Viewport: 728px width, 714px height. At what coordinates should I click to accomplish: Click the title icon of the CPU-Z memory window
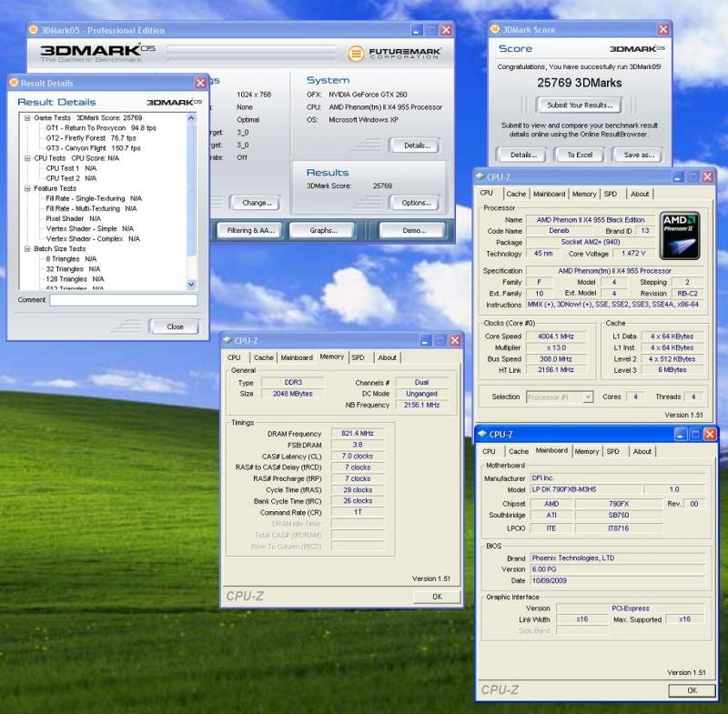pos(227,340)
